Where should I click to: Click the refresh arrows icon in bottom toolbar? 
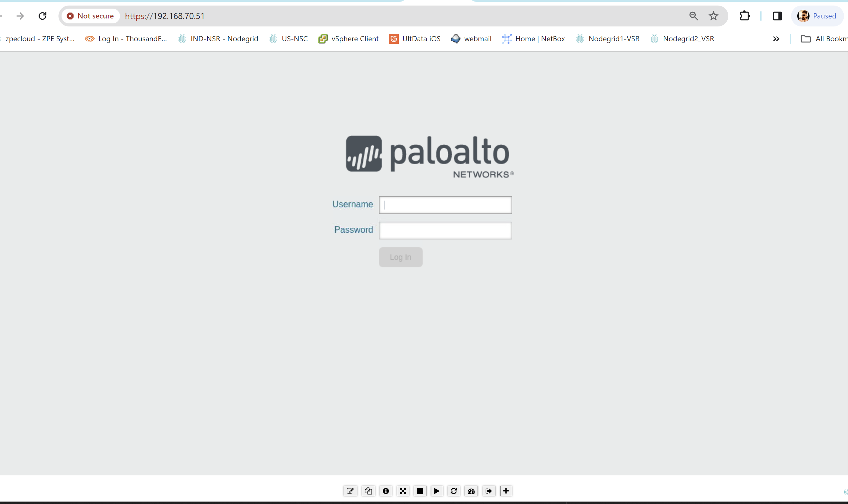[x=454, y=491]
